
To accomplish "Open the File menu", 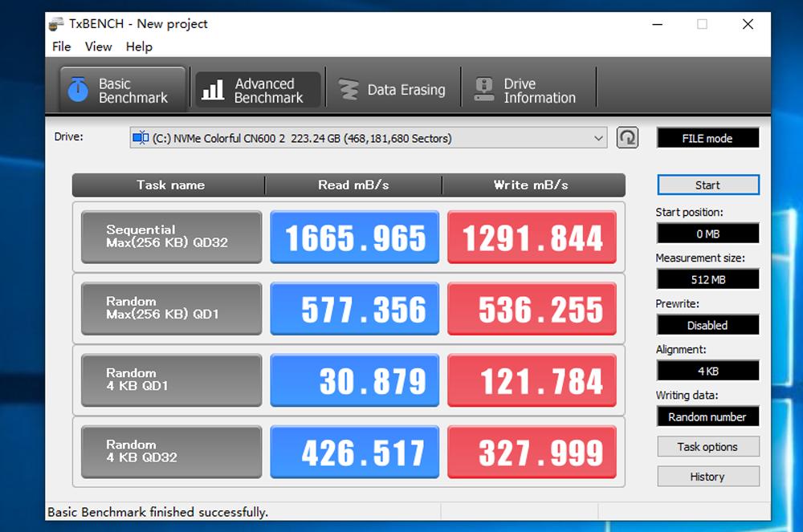I will (62, 47).
